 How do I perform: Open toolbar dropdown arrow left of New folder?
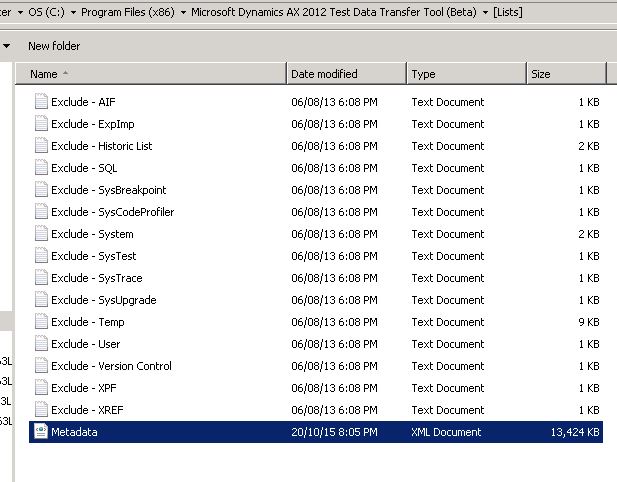[x=6, y=46]
